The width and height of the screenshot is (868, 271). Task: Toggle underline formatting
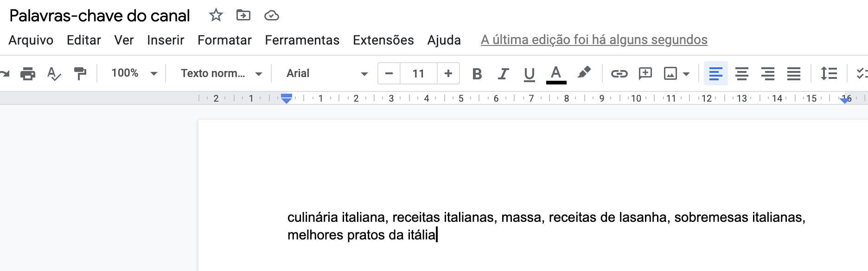pos(529,74)
